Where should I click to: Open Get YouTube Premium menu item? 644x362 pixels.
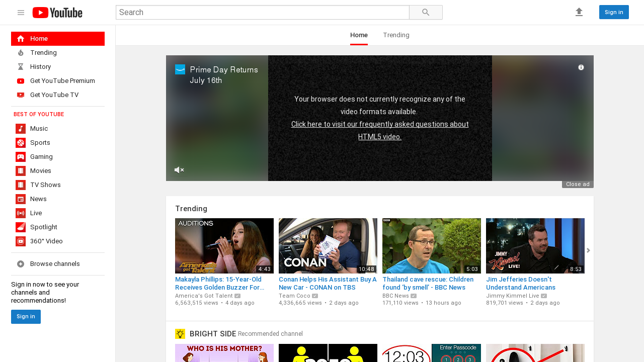point(58,81)
